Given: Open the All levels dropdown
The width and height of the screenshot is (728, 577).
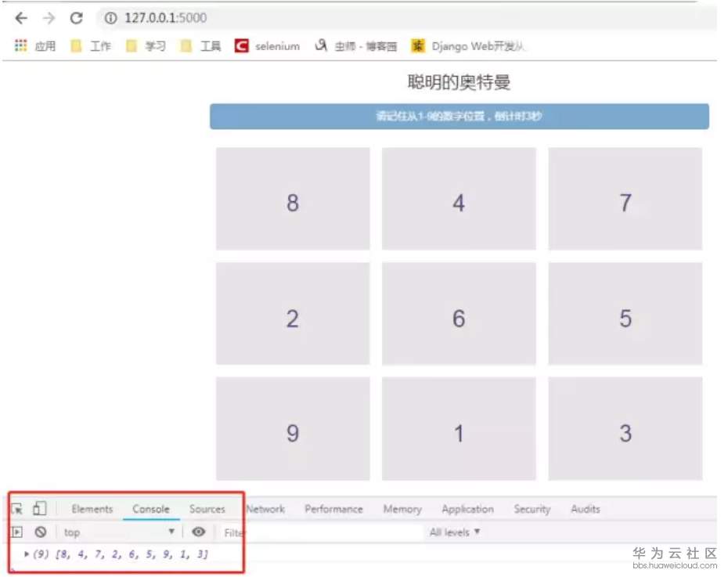Looking at the screenshot, I should click(454, 532).
